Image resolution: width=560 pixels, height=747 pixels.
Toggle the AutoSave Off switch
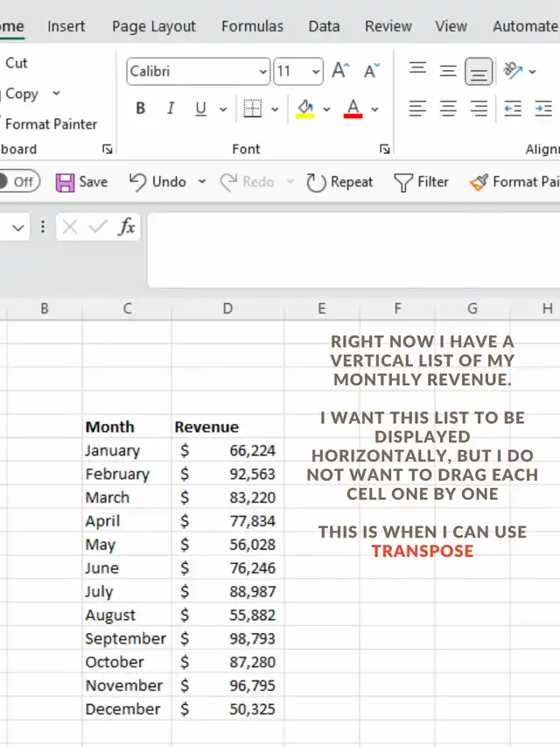point(17,182)
